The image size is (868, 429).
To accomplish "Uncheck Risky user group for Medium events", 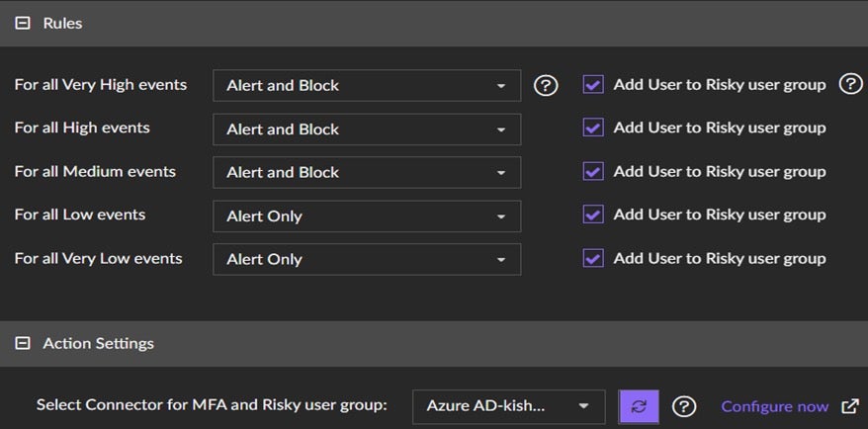I will [x=593, y=171].
